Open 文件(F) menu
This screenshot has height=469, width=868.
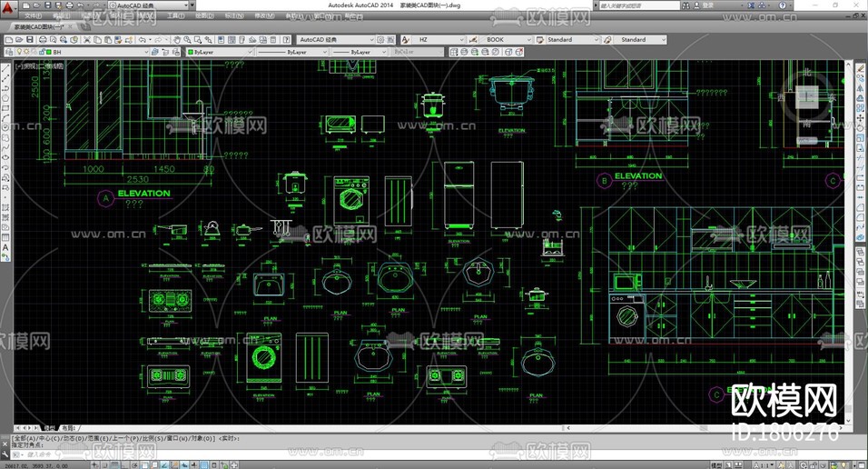tap(34, 15)
